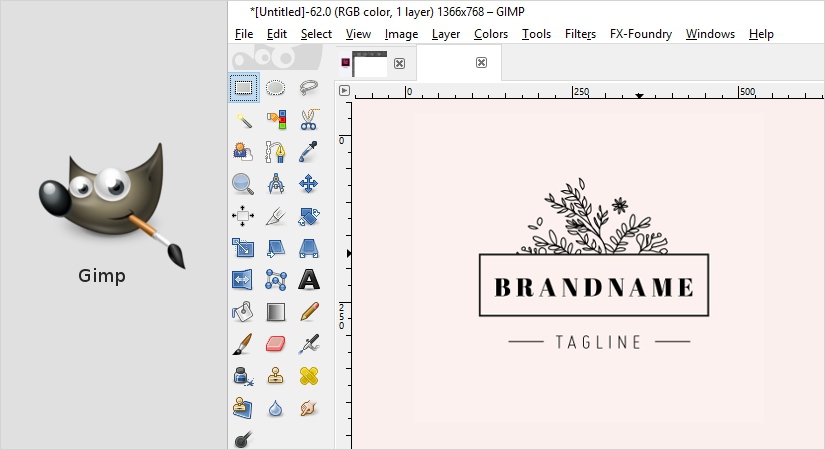825x450 pixels.
Task: Select the Move tool
Action: pyautogui.click(x=309, y=183)
